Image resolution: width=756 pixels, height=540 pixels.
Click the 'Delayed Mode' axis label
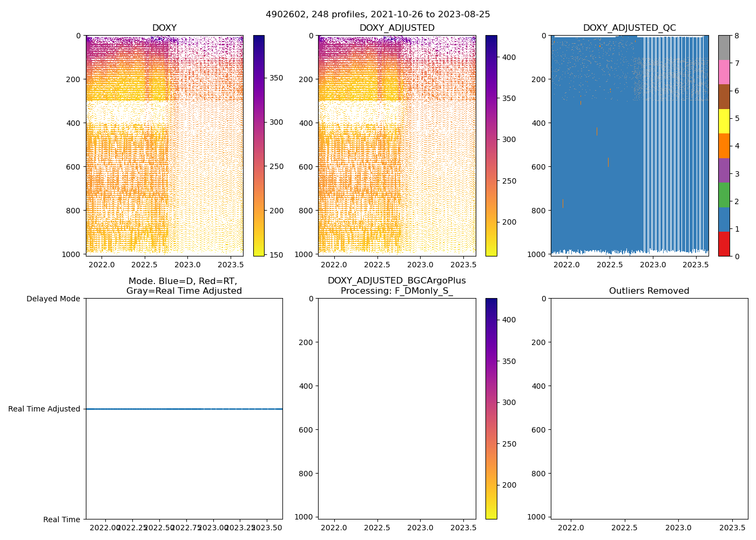53,299
